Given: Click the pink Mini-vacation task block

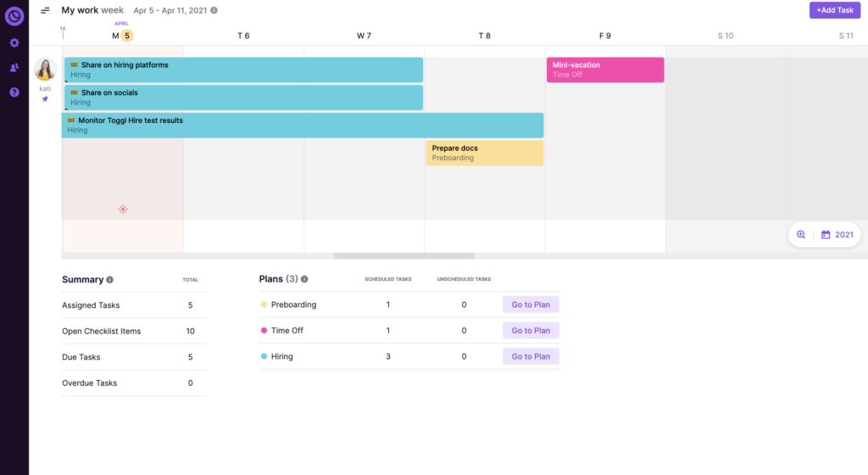Looking at the screenshot, I should coord(604,70).
